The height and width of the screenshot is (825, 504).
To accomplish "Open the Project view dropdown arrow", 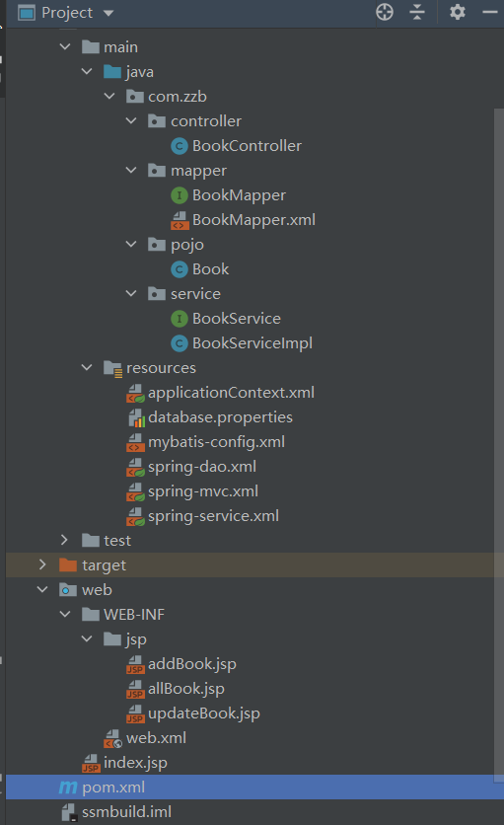I will point(108,13).
